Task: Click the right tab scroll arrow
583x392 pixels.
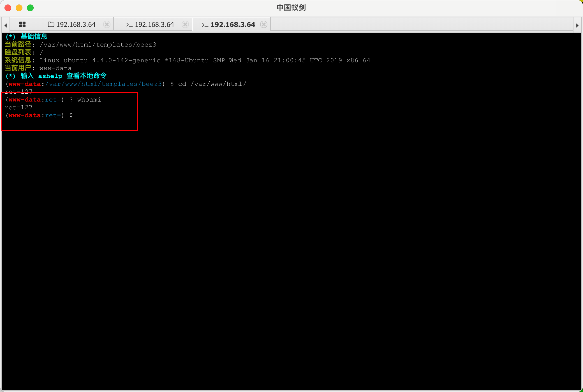Action: pyautogui.click(x=577, y=25)
